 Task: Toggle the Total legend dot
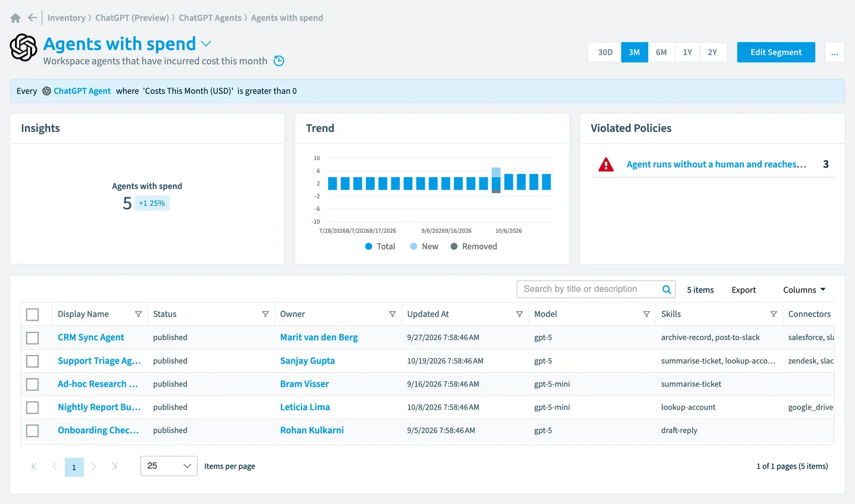pyautogui.click(x=369, y=246)
